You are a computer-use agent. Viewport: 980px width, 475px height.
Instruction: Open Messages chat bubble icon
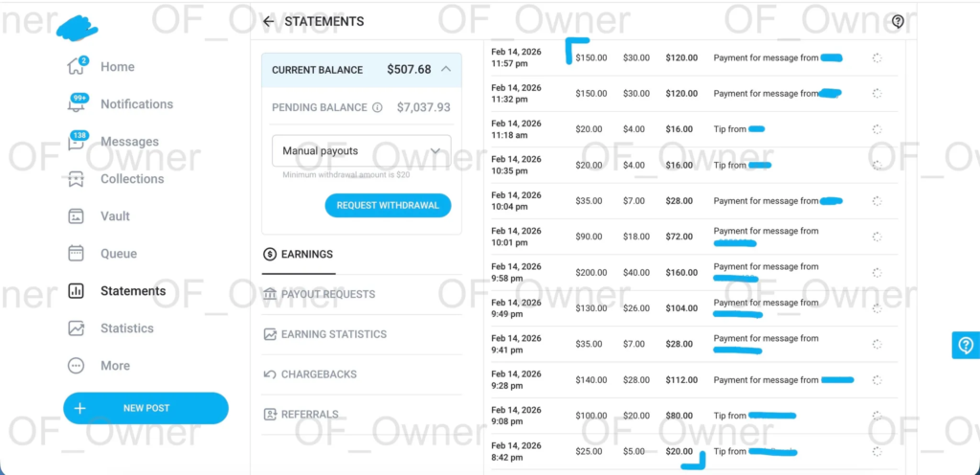pyautogui.click(x=77, y=142)
